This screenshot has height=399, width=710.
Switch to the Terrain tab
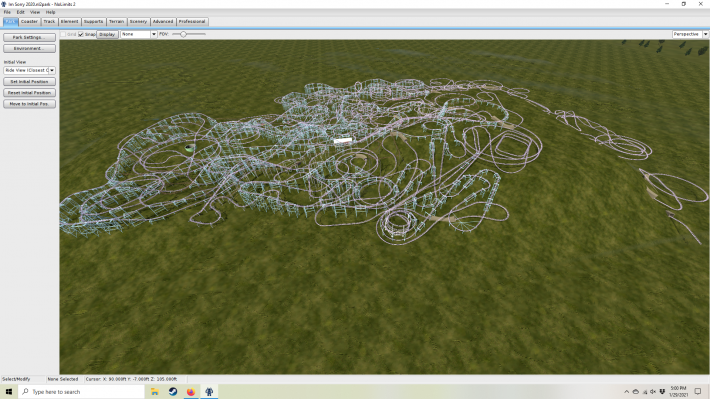tap(116, 22)
